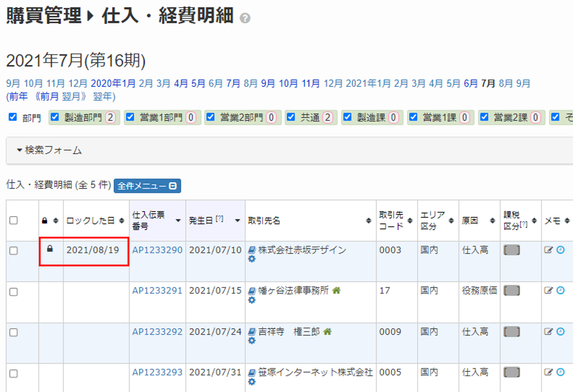Click the gear icon under 吉祥寺 権三郎
This screenshot has height=392, width=573.
point(252,341)
